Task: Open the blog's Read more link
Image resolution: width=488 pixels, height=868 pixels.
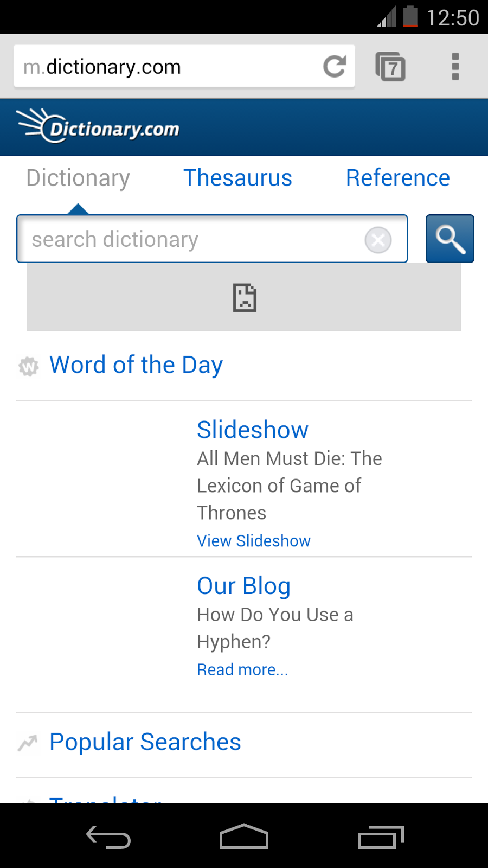Action: tap(242, 670)
